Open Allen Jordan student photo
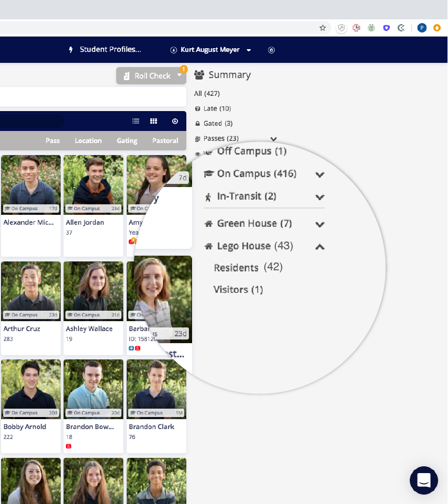 (x=94, y=185)
